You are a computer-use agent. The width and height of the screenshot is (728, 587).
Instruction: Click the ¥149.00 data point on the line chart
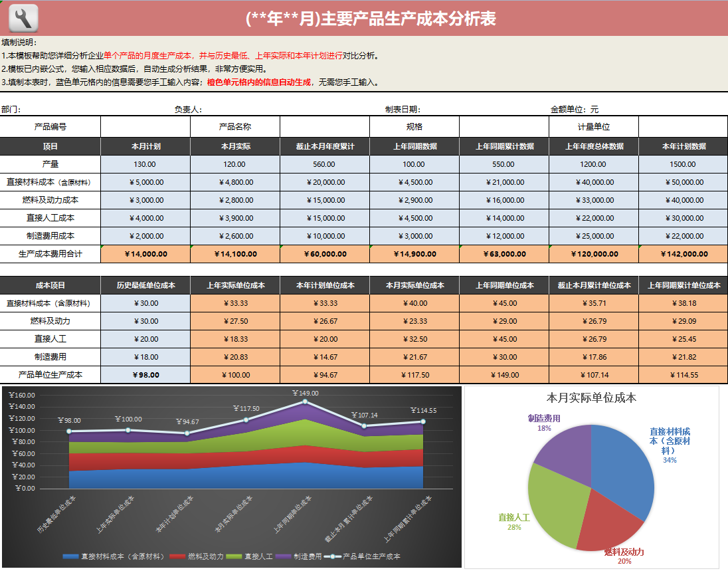coord(304,403)
